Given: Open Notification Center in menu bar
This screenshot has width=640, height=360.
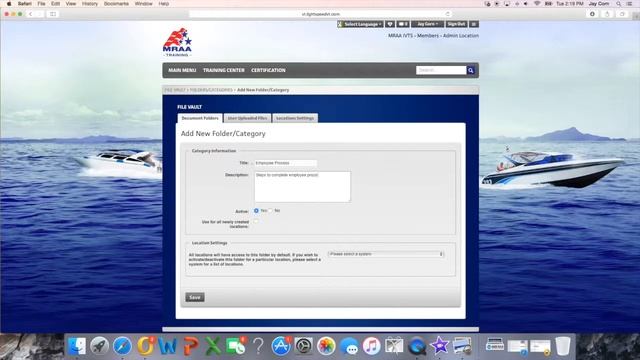Looking at the screenshot, I should click(630, 4).
